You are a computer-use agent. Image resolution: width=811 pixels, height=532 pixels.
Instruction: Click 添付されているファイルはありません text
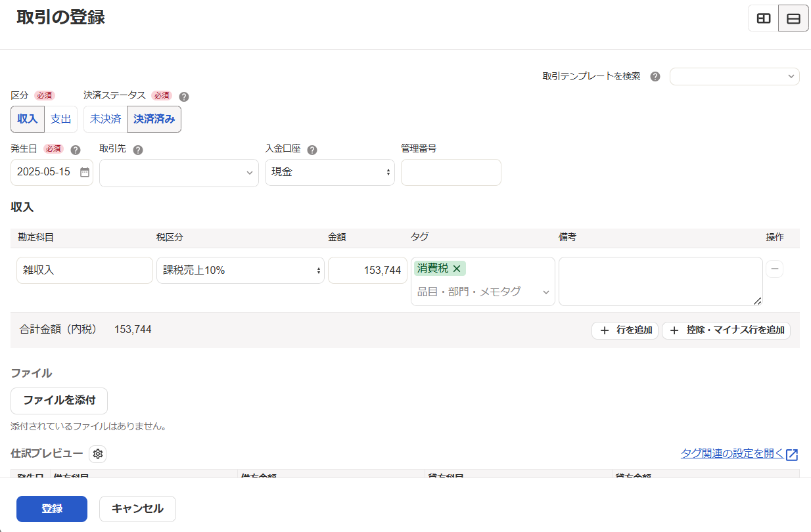point(88,426)
